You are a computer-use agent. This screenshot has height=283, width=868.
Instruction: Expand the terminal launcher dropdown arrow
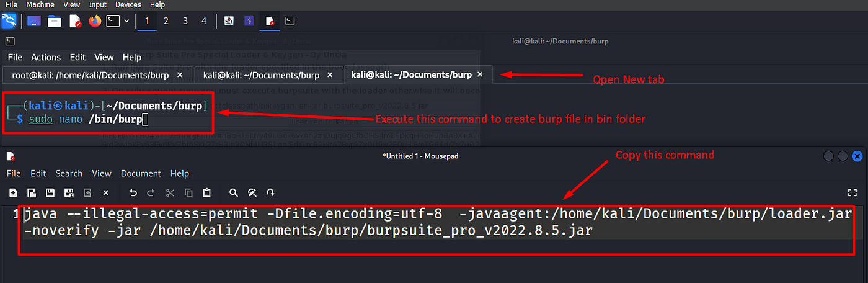point(127,21)
